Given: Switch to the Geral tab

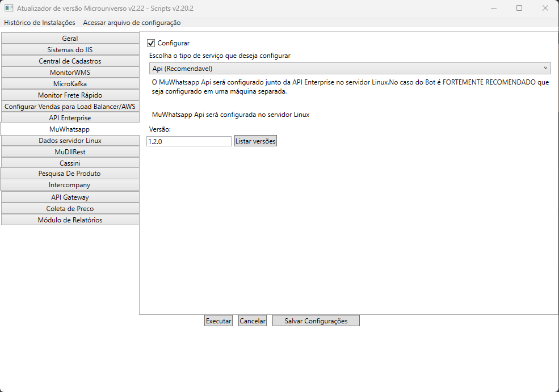Looking at the screenshot, I should (70, 39).
